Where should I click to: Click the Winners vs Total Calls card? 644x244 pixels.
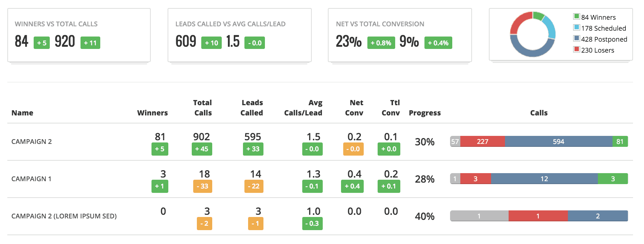79,35
